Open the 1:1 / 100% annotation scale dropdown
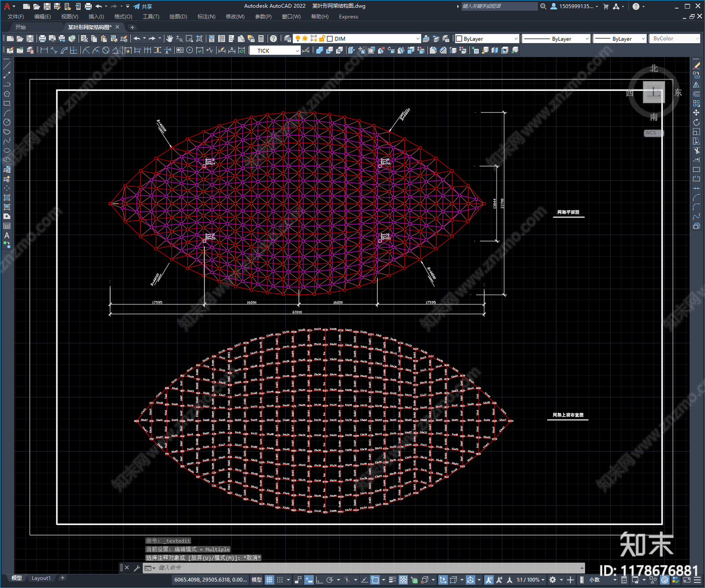 click(x=531, y=580)
